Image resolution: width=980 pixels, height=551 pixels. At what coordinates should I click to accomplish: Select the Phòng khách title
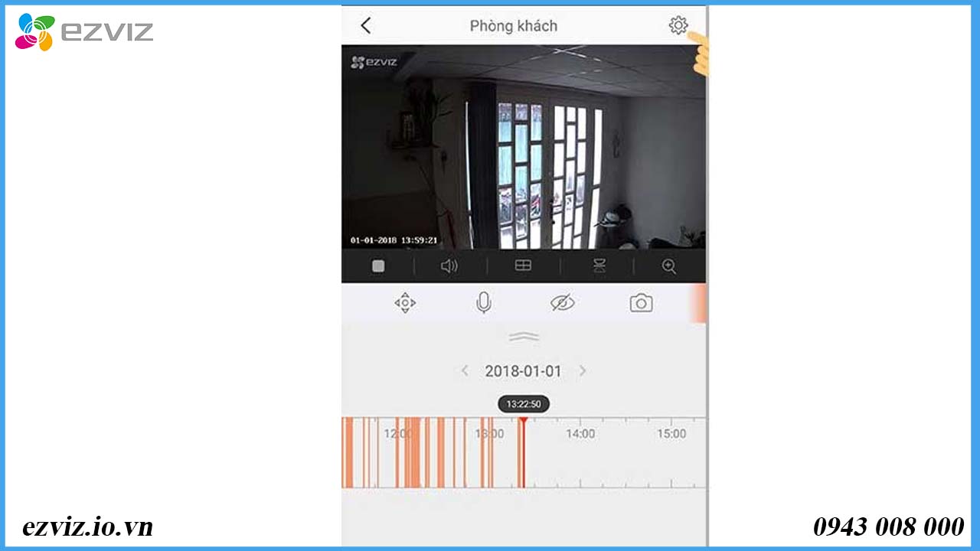click(514, 26)
